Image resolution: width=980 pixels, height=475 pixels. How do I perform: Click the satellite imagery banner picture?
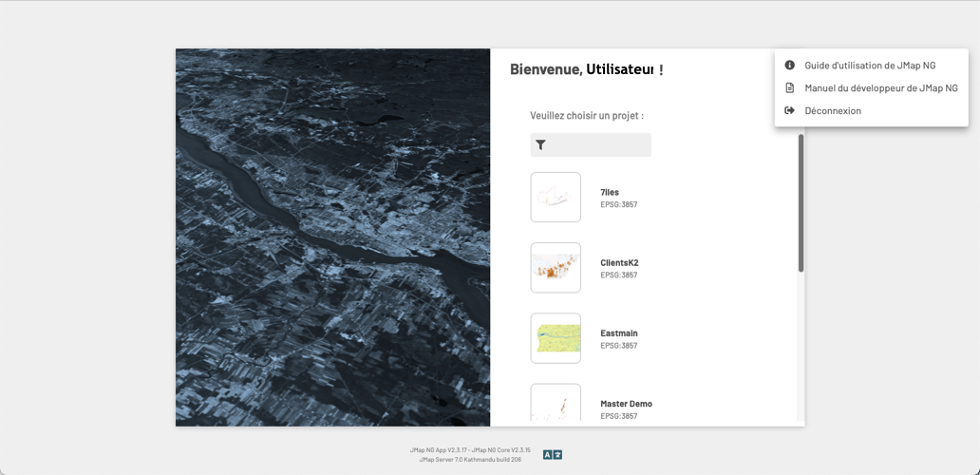click(332, 237)
